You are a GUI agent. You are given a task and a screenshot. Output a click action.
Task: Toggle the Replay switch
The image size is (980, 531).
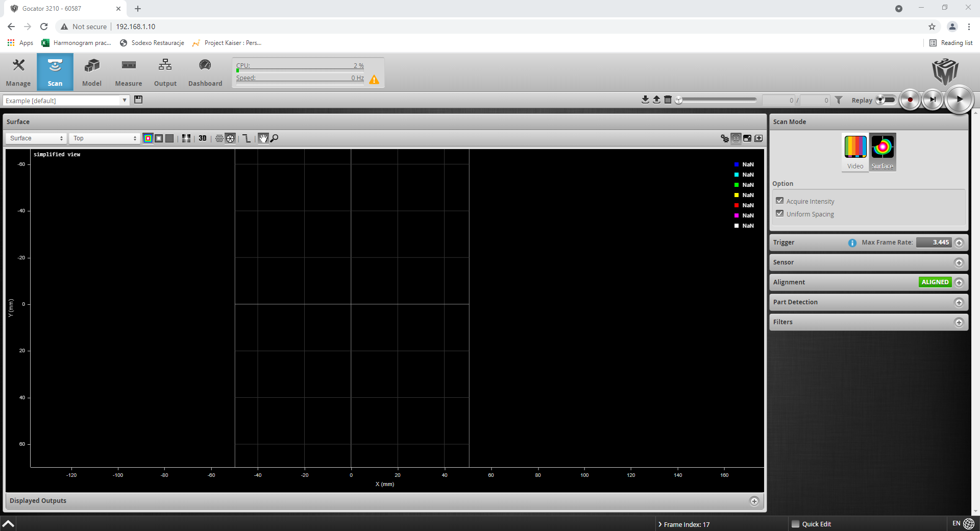pos(886,100)
